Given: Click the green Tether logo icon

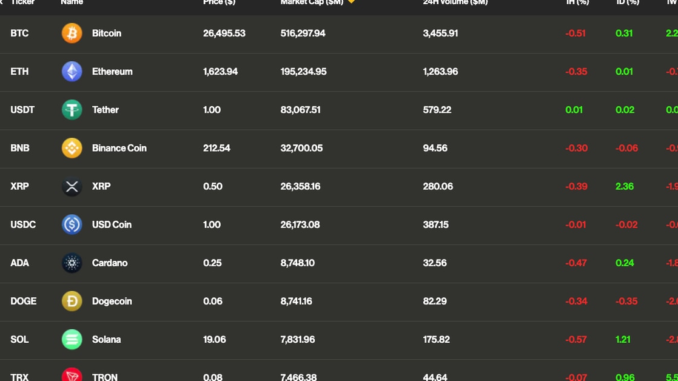Looking at the screenshot, I should point(72,110).
